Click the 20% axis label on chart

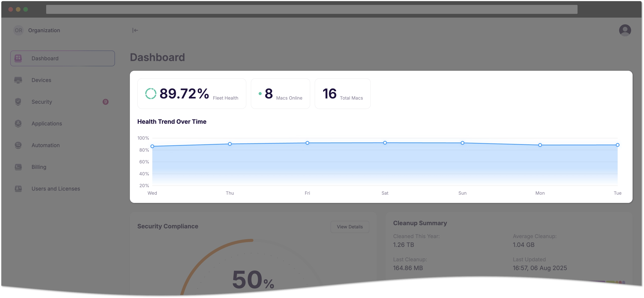click(x=144, y=186)
